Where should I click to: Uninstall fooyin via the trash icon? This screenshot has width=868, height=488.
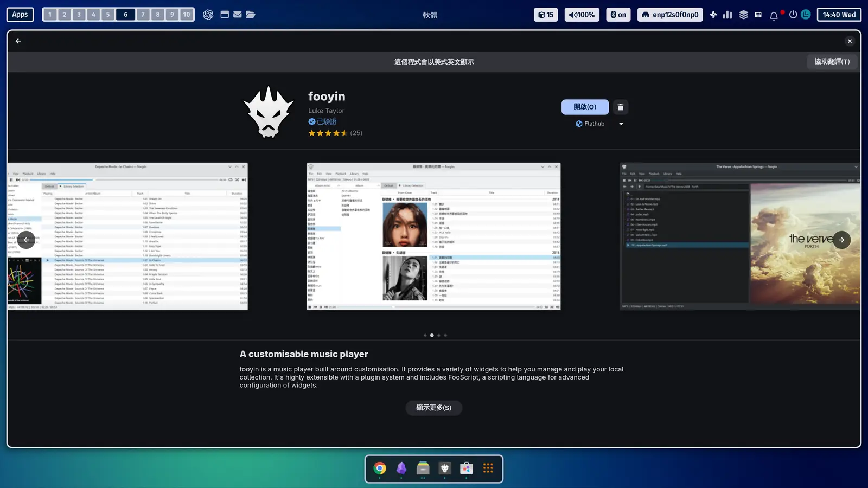pyautogui.click(x=621, y=107)
